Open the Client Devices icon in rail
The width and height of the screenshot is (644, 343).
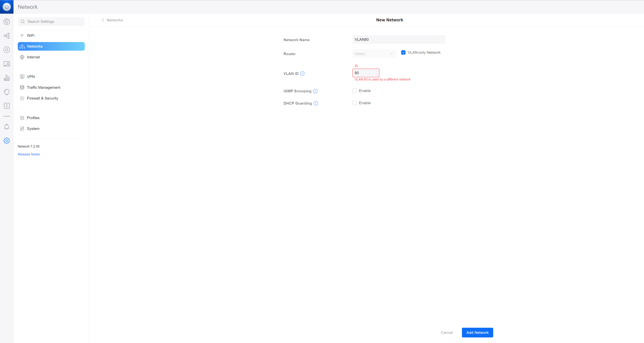coord(7,64)
